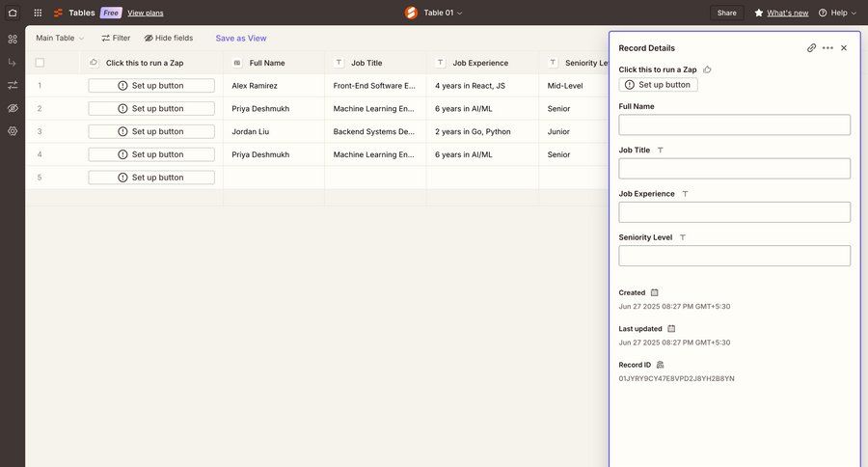Click thumbs-up icon in Record Details
Viewport: 868px width, 467px height.
707,69
